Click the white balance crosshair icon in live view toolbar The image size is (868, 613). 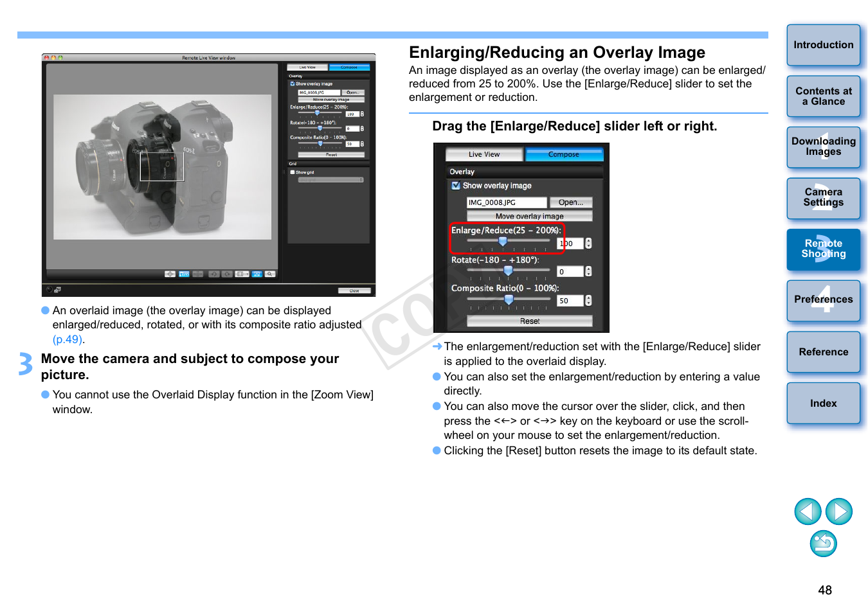pos(170,274)
